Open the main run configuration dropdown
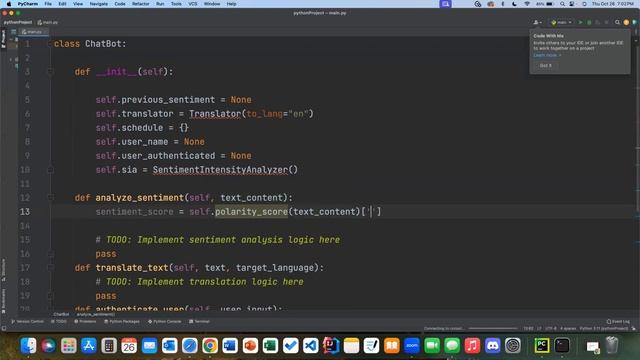Screen dimensions: 640x360 click(561, 22)
